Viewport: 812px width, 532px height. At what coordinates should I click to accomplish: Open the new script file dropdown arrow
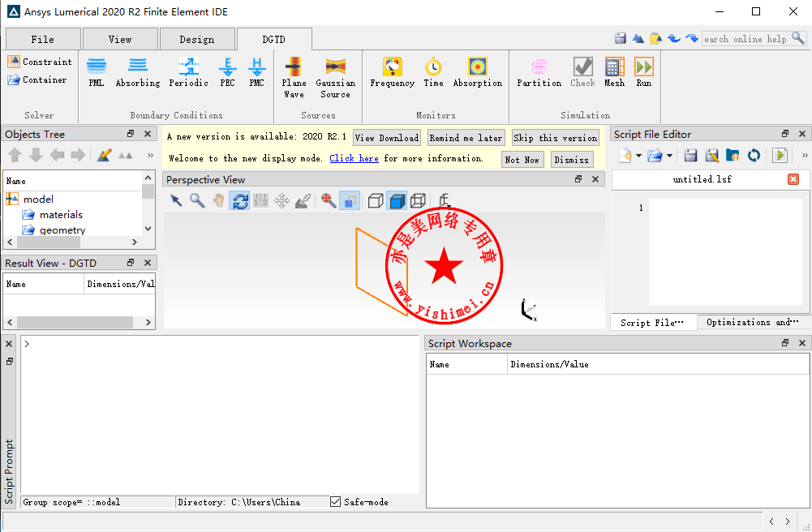tap(638, 155)
